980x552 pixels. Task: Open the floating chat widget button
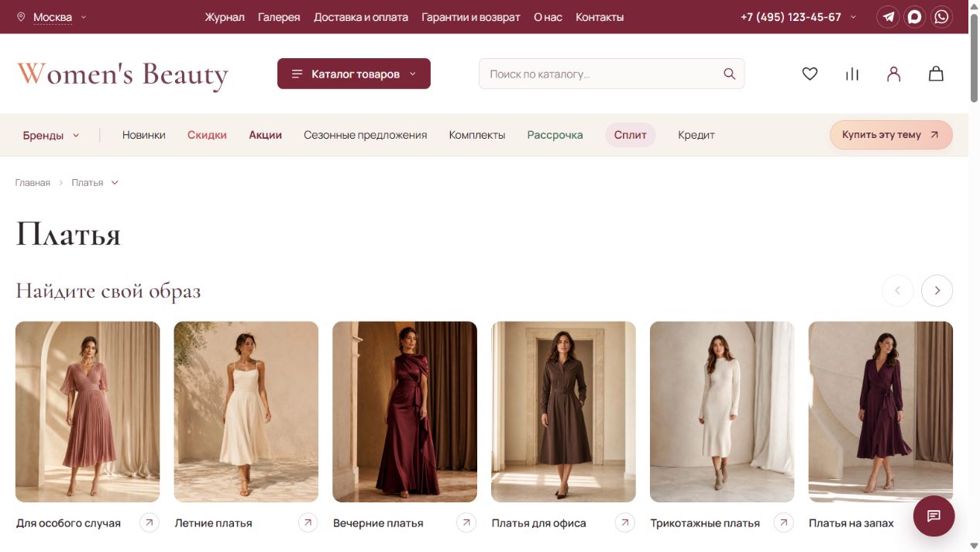934,516
